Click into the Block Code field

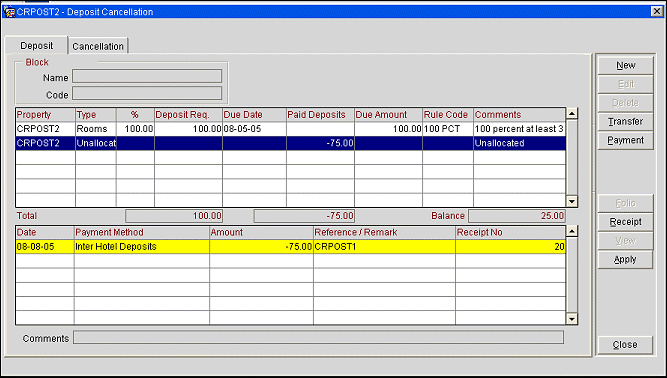pyautogui.click(x=147, y=94)
